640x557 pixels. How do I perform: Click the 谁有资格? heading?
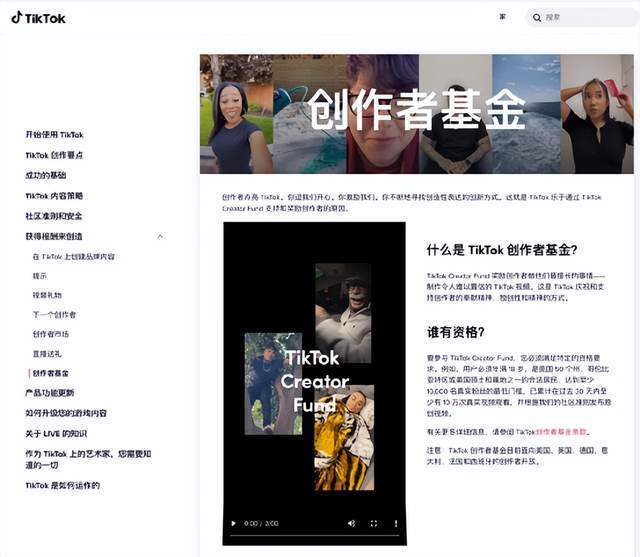tap(456, 332)
